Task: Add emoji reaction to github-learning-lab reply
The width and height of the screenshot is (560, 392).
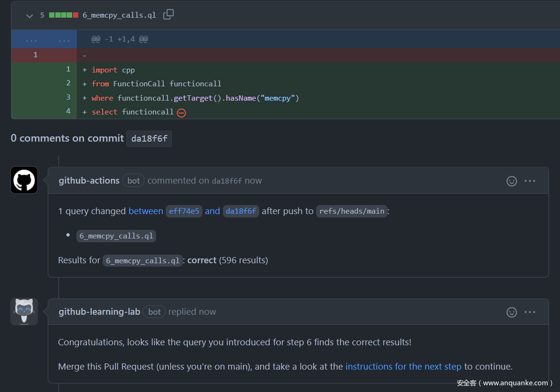Action: pos(511,312)
